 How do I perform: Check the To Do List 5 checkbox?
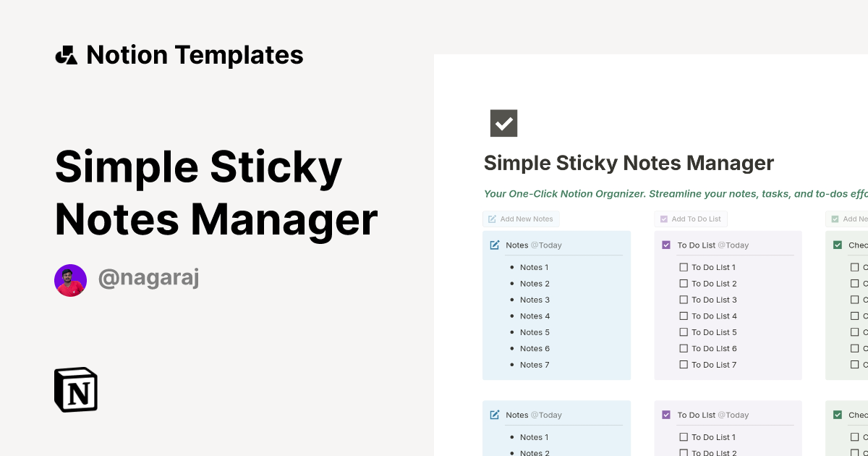[684, 332]
